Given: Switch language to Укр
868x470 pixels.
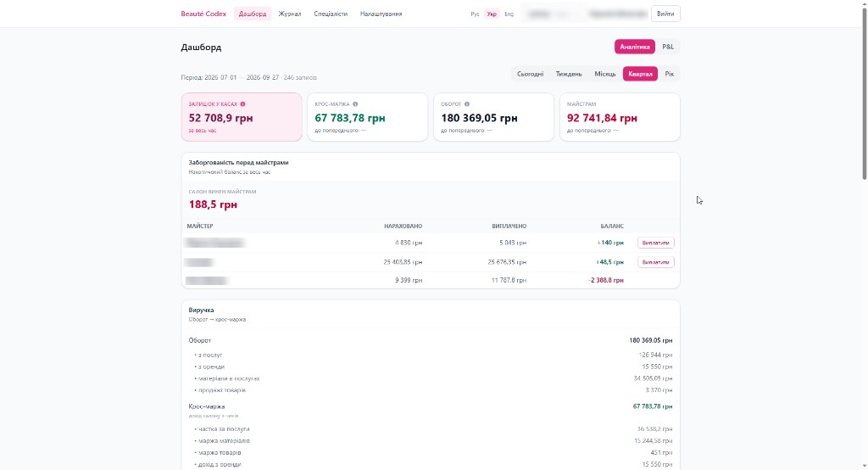Looking at the screenshot, I should pyautogui.click(x=492, y=14).
